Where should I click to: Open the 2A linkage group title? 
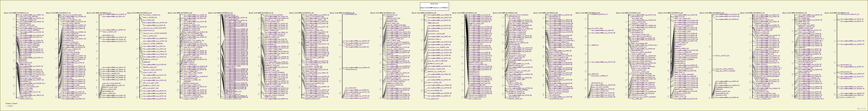139,13
